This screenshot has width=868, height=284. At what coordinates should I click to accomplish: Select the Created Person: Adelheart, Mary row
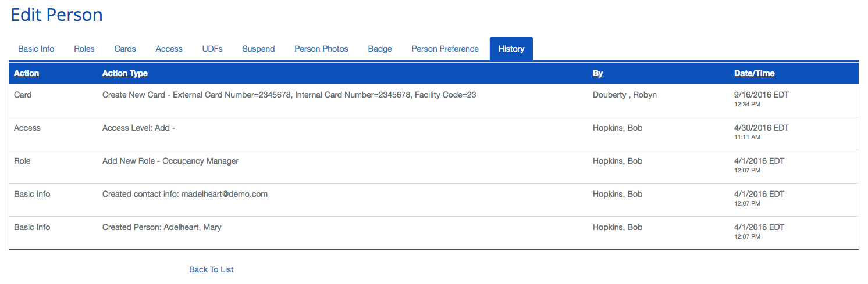[162, 227]
